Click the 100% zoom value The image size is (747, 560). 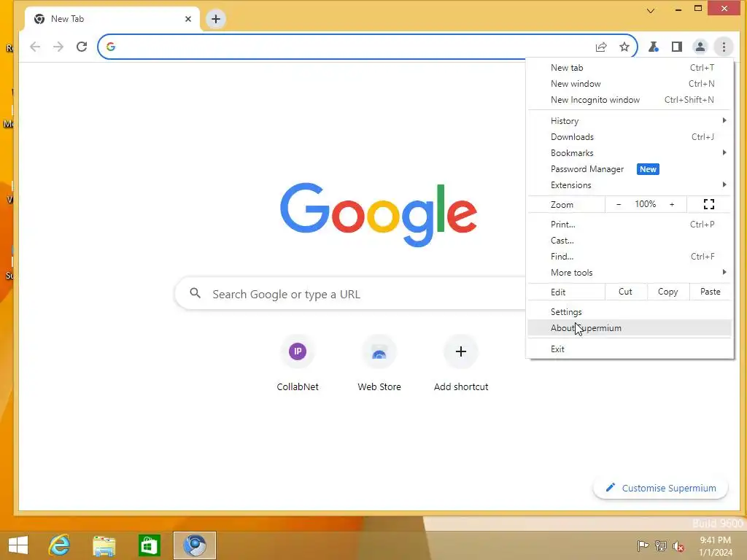coord(645,204)
